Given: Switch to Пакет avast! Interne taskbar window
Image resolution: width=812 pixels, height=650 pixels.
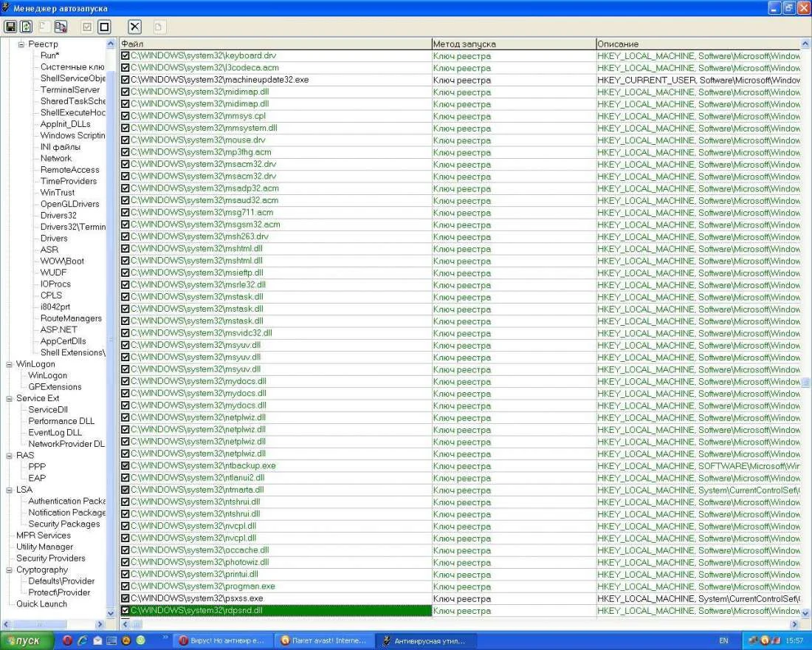Looking at the screenshot, I should point(324,640).
